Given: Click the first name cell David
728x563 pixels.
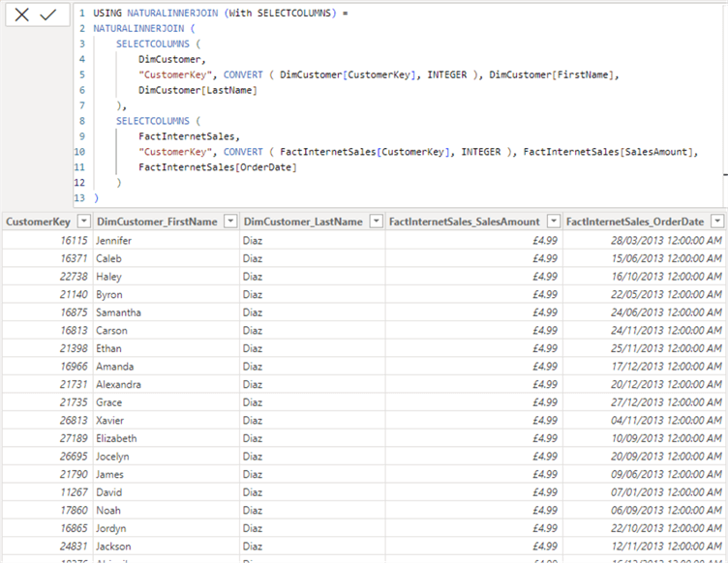Looking at the screenshot, I should (x=167, y=492).
